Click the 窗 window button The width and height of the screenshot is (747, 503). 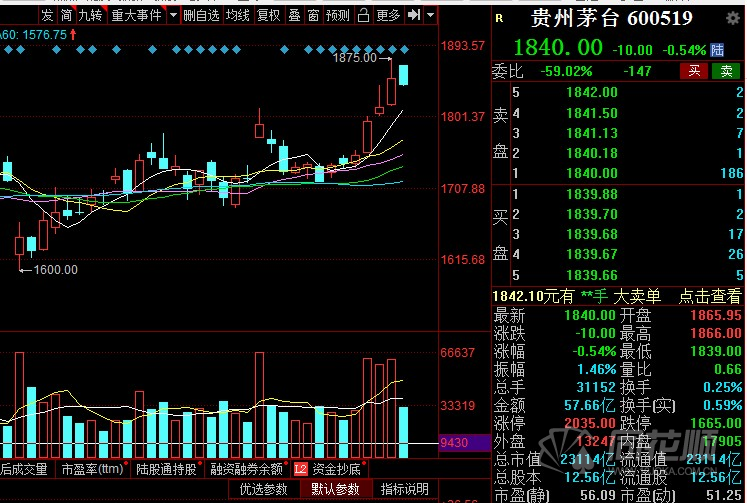click(313, 16)
